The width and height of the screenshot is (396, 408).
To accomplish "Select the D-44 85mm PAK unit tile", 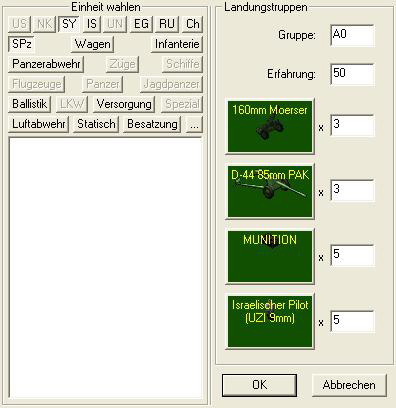I will coord(270,192).
